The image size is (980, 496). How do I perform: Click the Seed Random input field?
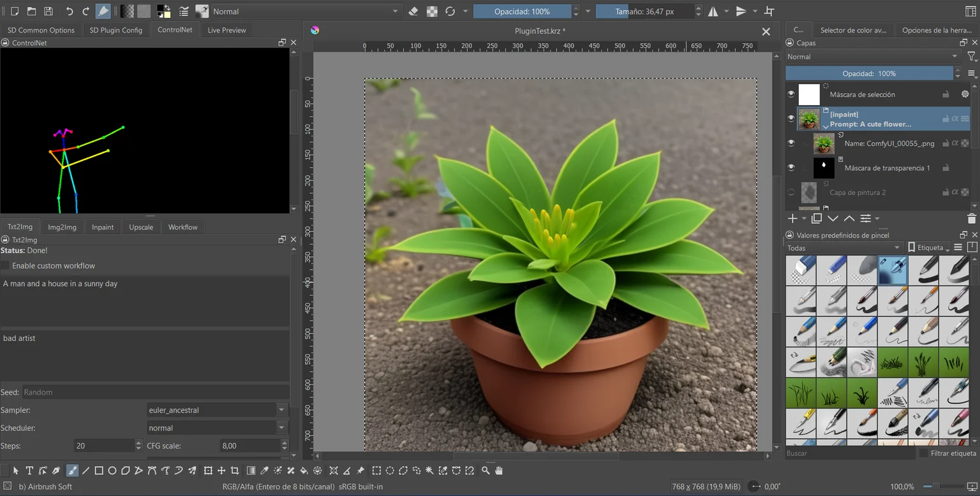155,392
